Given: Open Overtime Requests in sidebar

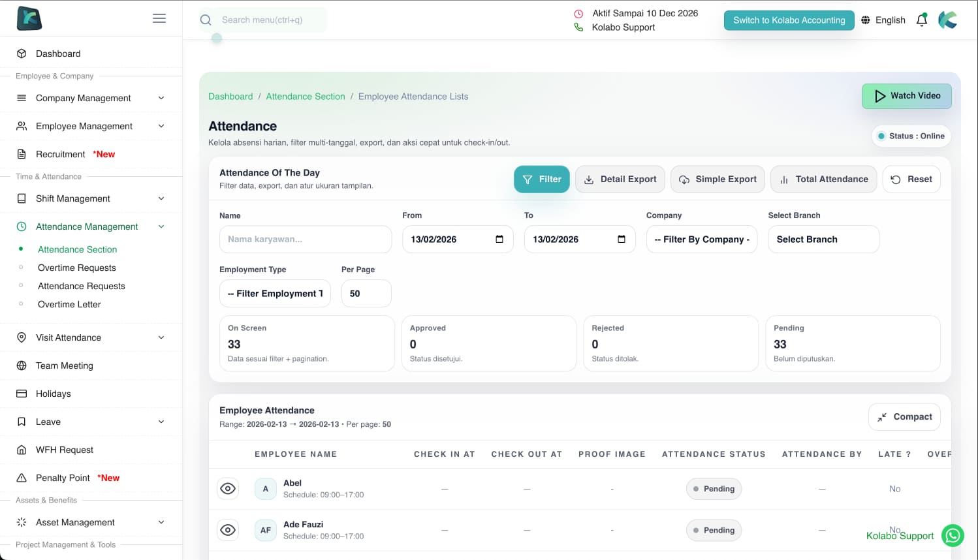Looking at the screenshot, I should [x=77, y=268].
